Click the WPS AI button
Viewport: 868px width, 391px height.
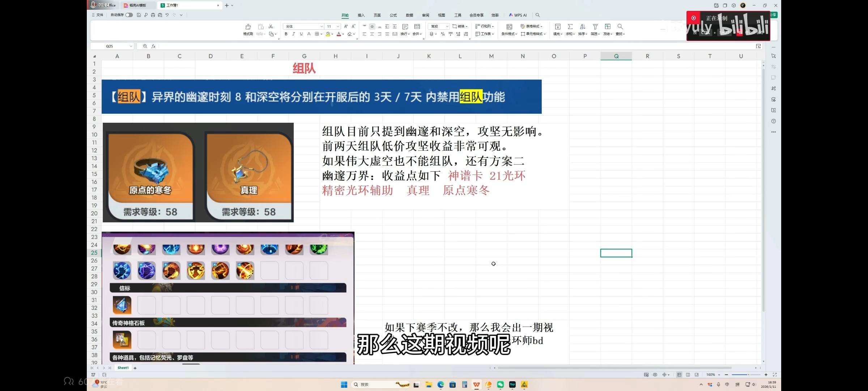[x=518, y=15]
